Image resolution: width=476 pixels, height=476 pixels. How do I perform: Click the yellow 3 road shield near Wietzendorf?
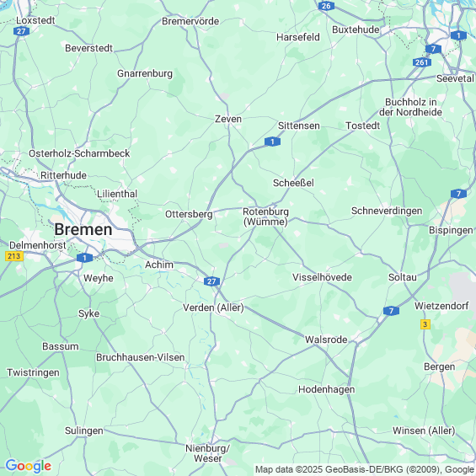[425, 324]
